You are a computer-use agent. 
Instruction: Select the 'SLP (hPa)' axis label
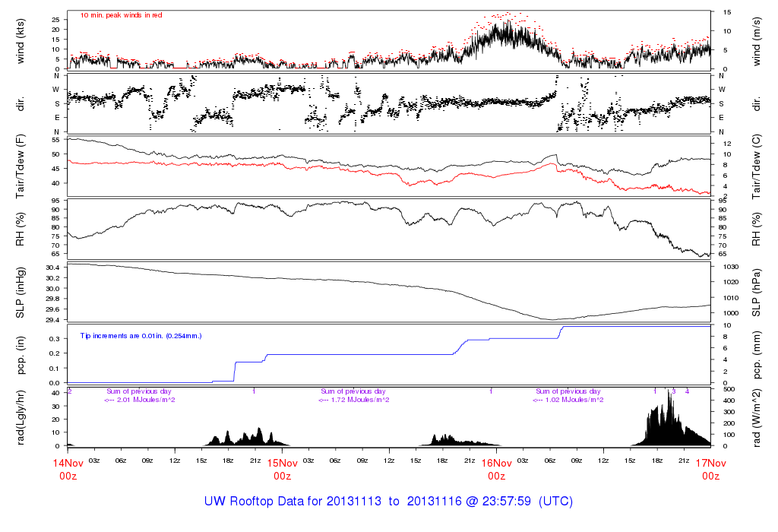coord(757,293)
